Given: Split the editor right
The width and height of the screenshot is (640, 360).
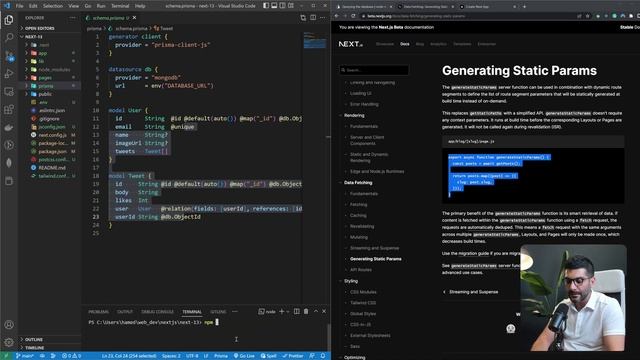Looking at the screenshot, I should click(x=313, y=18).
